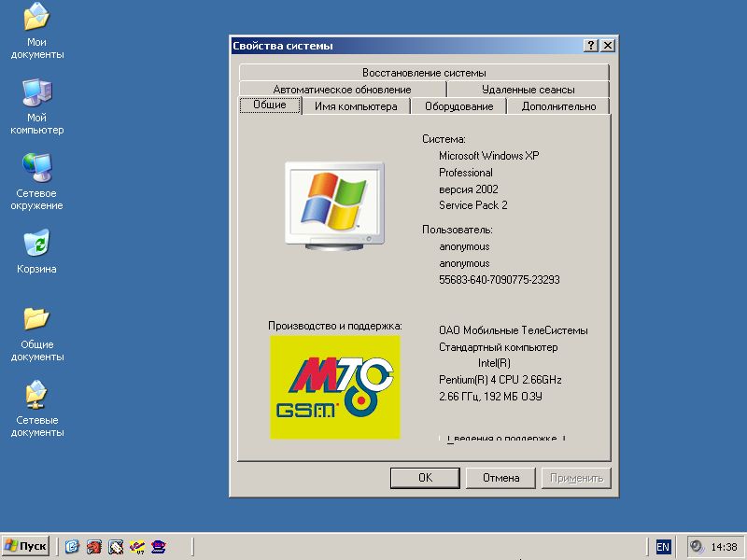Click the volume speaker tray icon
The image size is (747, 560).
pyautogui.click(x=696, y=547)
